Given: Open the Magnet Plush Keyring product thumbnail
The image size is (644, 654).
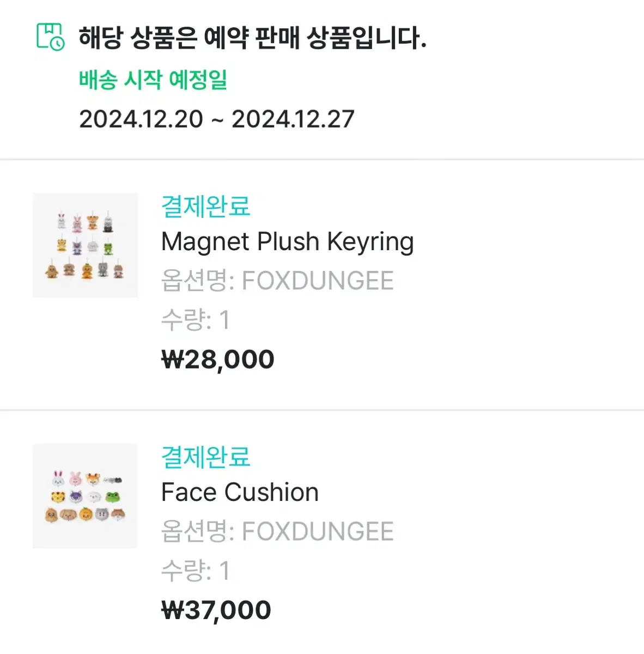Looking at the screenshot, I should pos(85,245).
